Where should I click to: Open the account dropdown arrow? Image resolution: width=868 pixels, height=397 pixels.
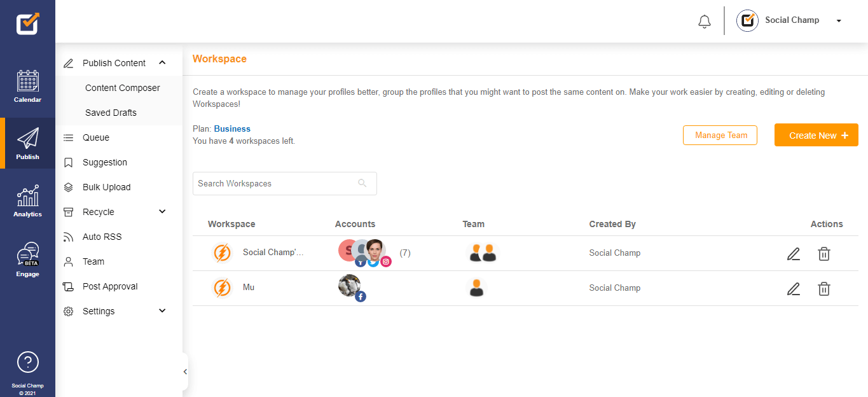pyautogui.click(x=839, y=21)
